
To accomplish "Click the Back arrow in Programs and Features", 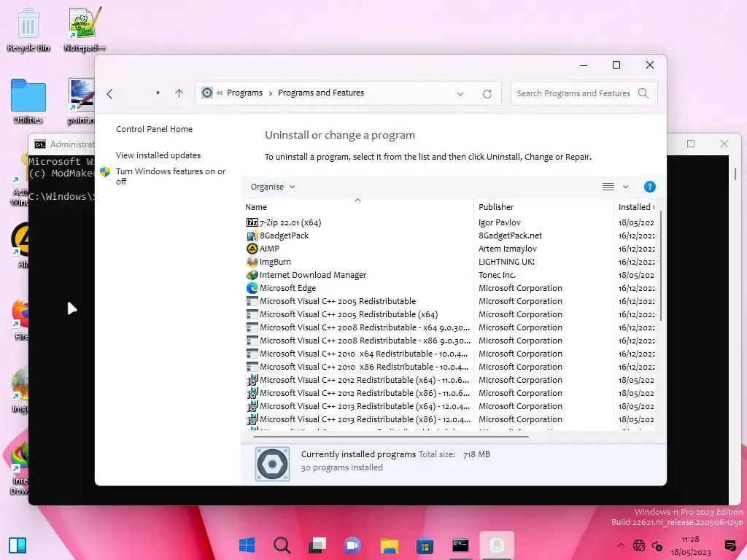I will pos(109,94).
